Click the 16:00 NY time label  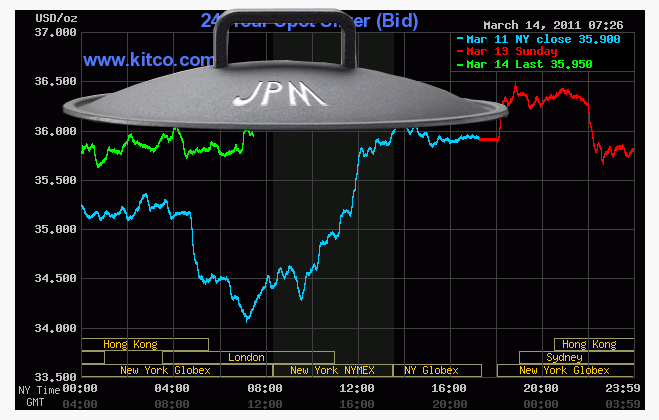click(449, 388)
